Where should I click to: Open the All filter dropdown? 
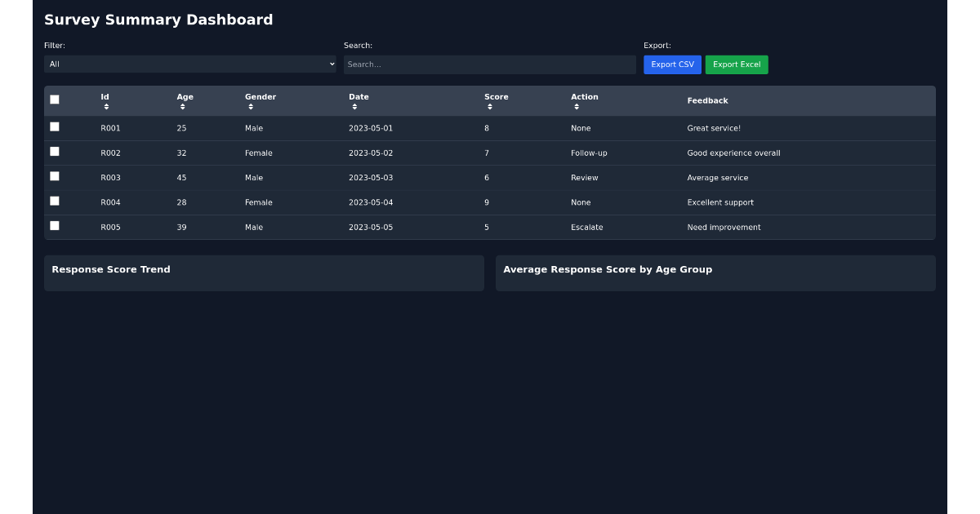point(189,64)
